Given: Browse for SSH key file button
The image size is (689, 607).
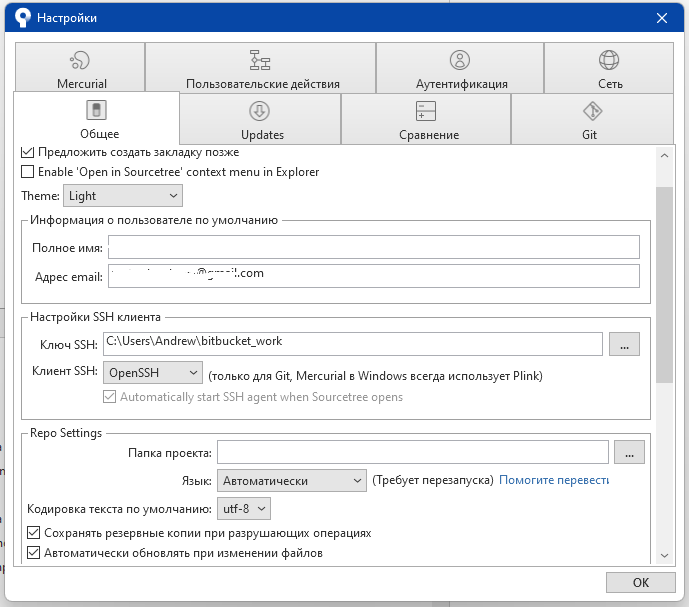Looking at the screenshot, I should point(624,344).
